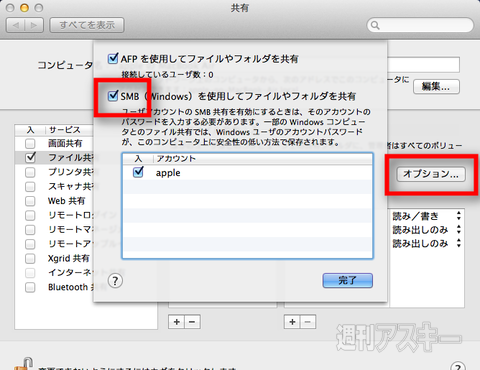This screenshot has height=370, width=480.
Task: Open help from the dialog's question mark
Action: click(x=115, y=281)
